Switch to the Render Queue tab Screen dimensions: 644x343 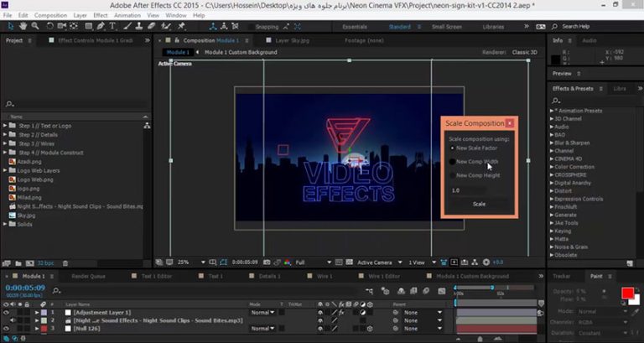pos(88,276)
